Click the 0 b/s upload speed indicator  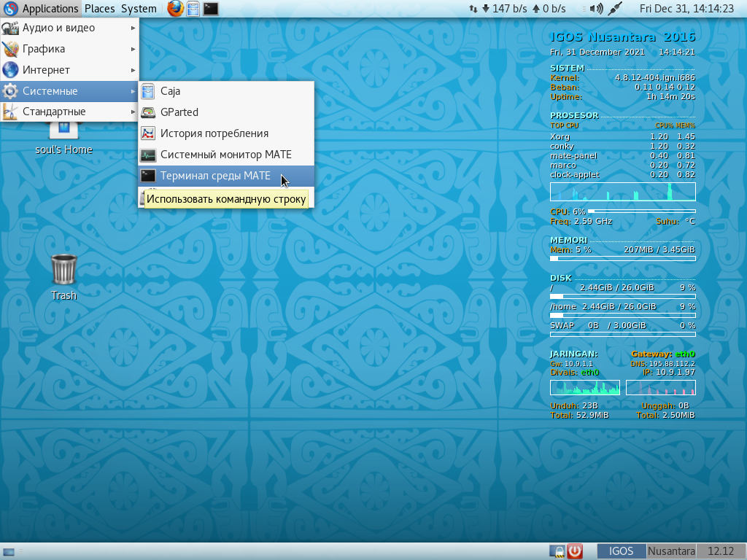click(x=549, y=9)
